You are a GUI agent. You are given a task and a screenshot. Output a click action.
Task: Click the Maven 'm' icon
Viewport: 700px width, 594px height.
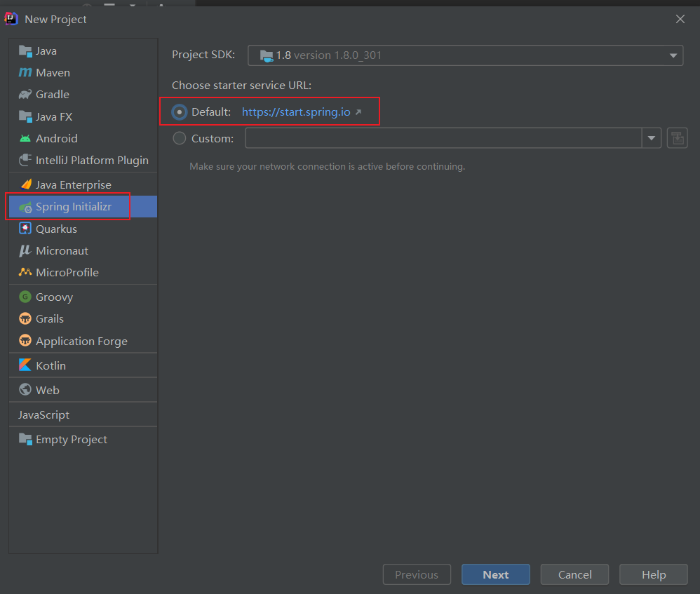25,72
